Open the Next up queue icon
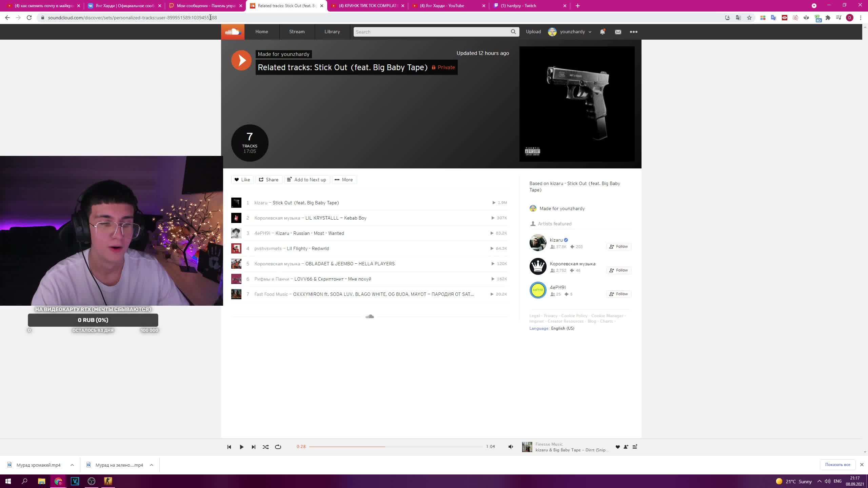The height and width of the screenshot is (488, 868). point(635,447)
